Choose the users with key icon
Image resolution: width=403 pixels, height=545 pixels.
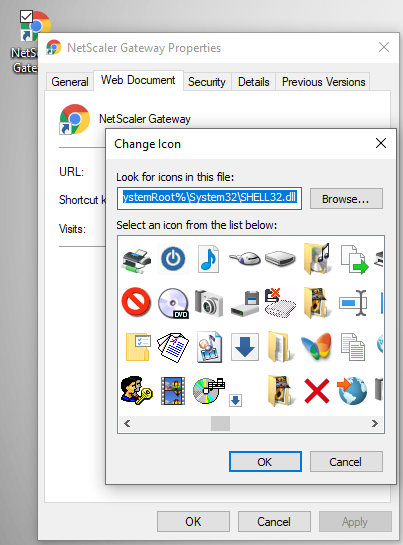136,390
